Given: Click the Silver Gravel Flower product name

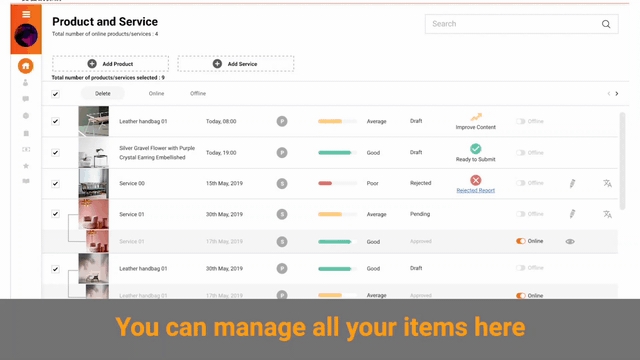Looking at the screenshot, I should [x=157, y=153].
